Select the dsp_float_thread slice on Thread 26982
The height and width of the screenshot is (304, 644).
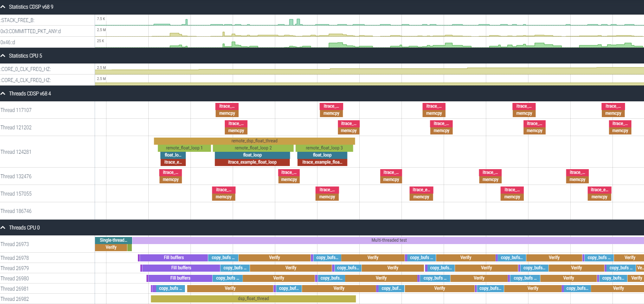coord(253,298)
